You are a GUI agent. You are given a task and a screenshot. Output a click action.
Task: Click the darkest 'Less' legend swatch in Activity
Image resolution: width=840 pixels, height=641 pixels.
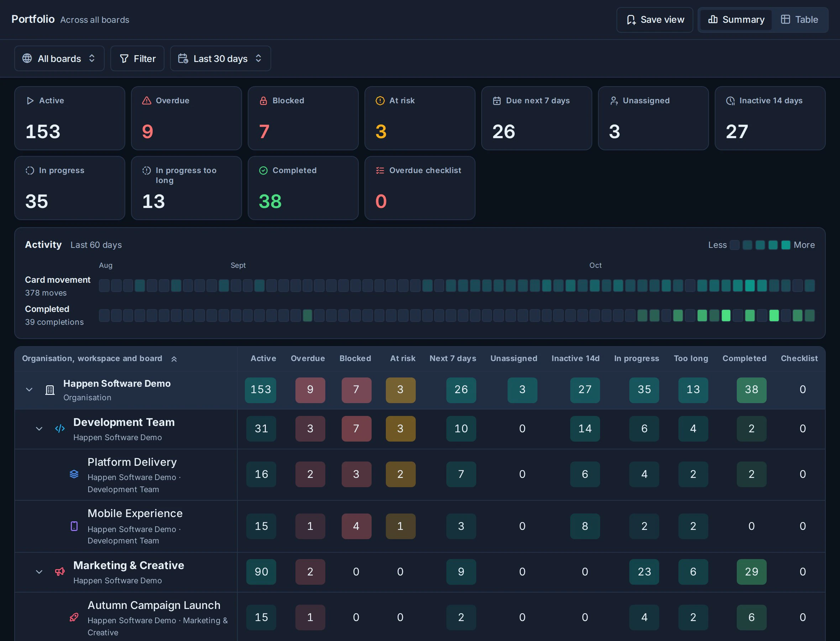(x=734, y=245)
